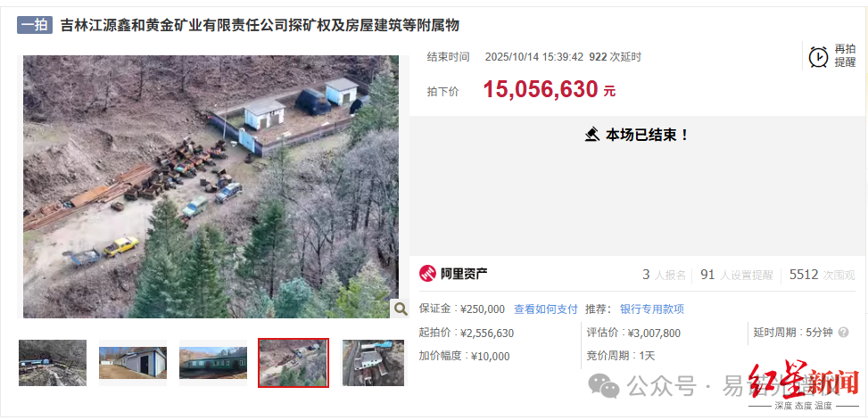Click the 再拍提醒 reminder text
This screenshot has width=868, height=420.
pyautogui.click(x=845, y=55)
